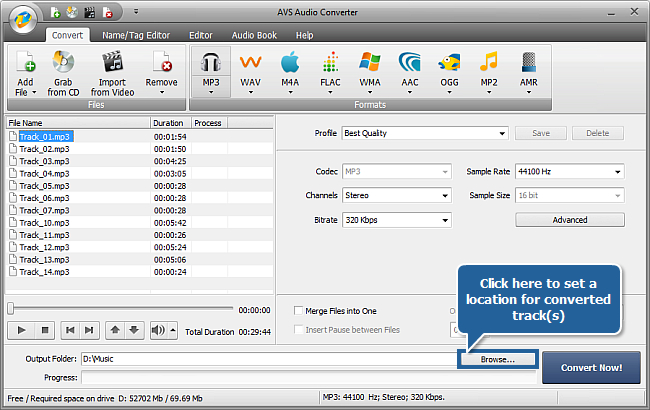Switch to the Audio Book tab

click(254, 35)
